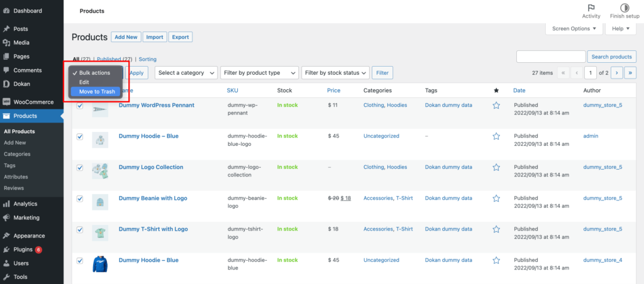Click the Import button

(x=155, y=37)
